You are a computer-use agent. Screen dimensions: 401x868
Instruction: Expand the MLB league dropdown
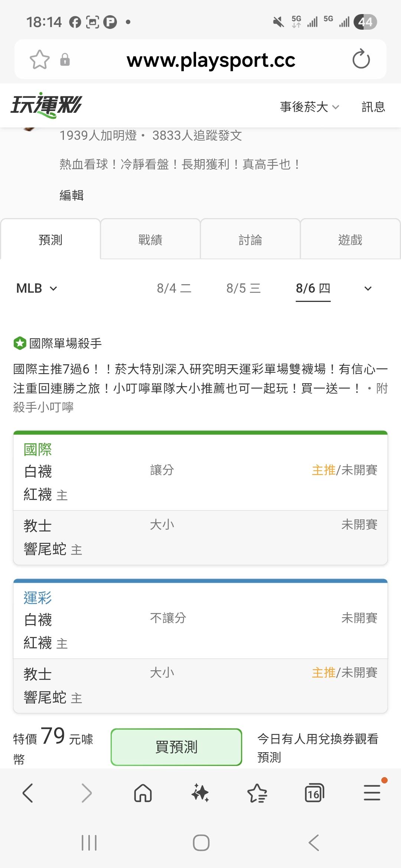coord(37,288)
